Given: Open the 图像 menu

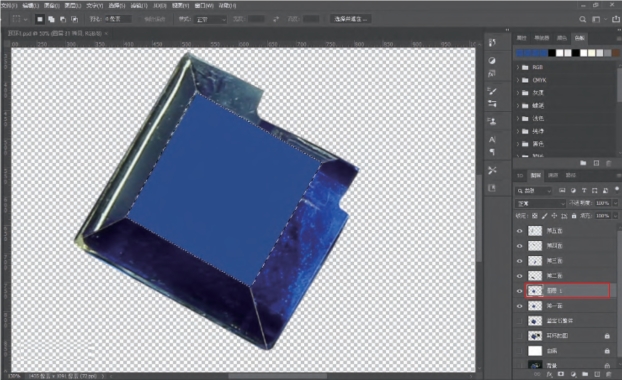Looking at the screenshot, I should (x=52, y=6).
